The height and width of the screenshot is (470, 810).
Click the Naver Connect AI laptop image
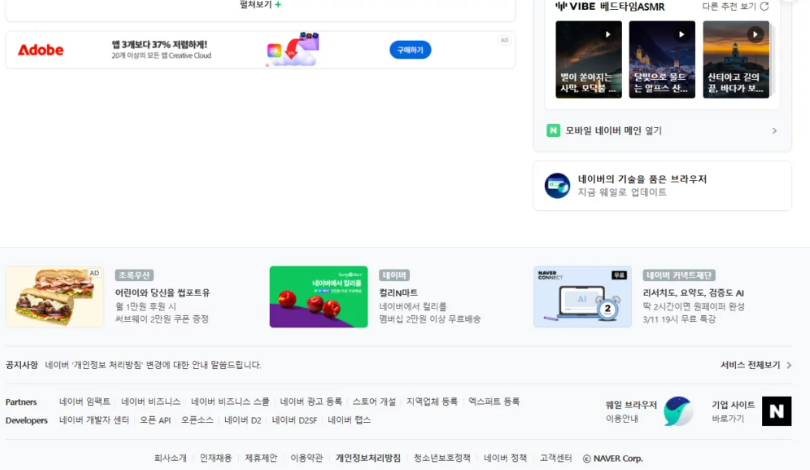pos(582,296)
